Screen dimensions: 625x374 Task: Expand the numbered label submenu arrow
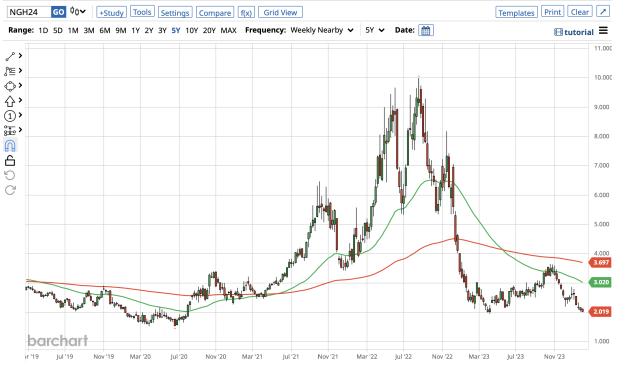(x=20, y=115)
